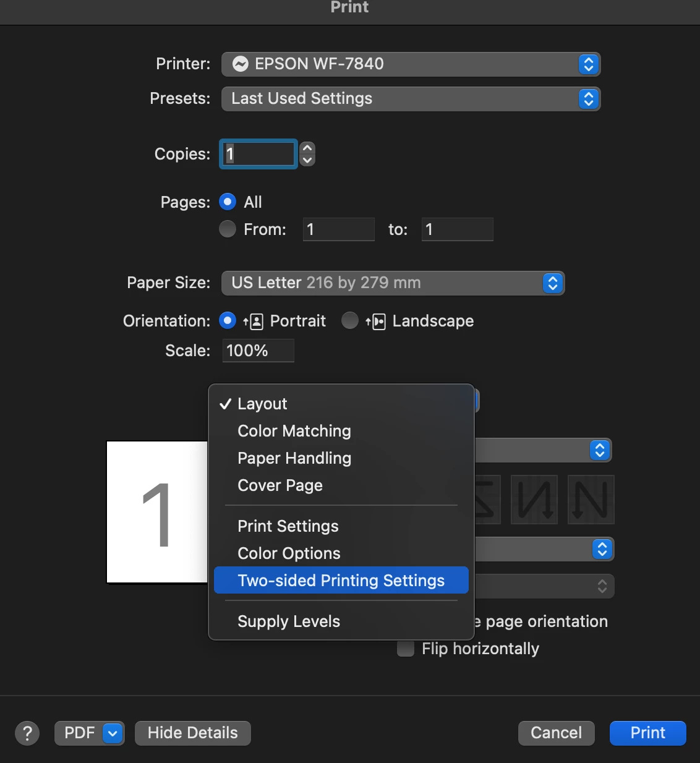Select the From page range radio button
Screen dimensions: 700x763
coord(228,229)
